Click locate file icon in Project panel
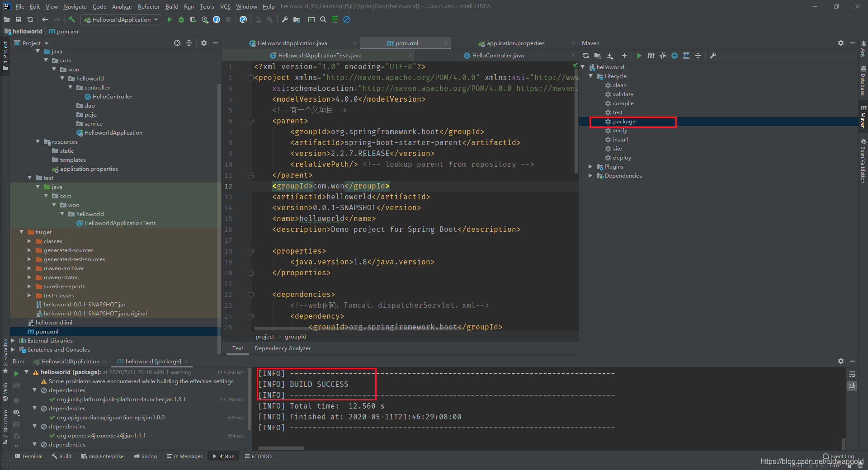868x470 pixels. click(177, 43)
